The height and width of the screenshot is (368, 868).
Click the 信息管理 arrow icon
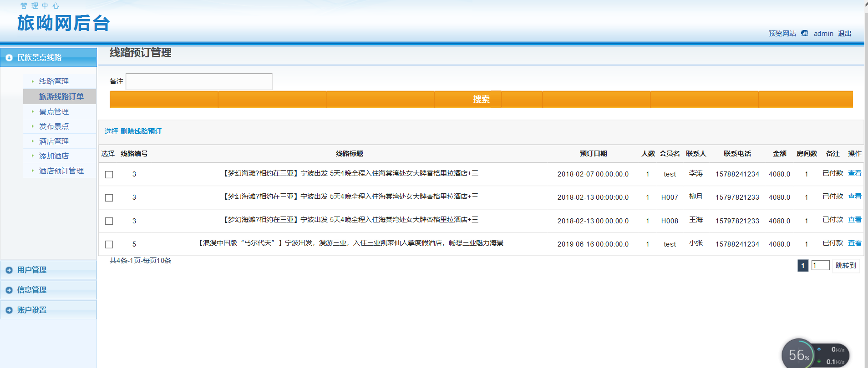coord(9,290)
